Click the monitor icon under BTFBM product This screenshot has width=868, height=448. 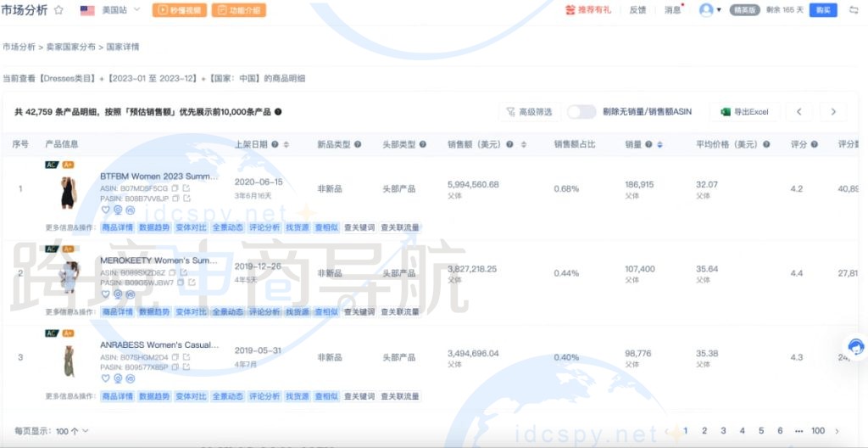click(118, 210)
